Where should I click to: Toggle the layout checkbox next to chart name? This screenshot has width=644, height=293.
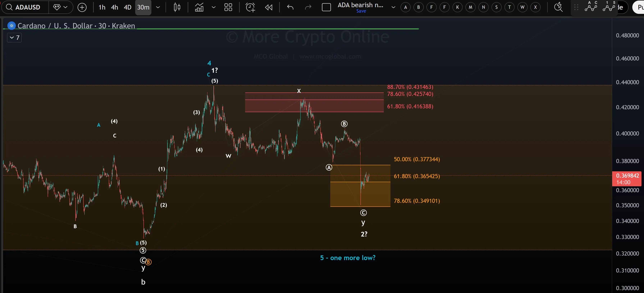point(326,7)
